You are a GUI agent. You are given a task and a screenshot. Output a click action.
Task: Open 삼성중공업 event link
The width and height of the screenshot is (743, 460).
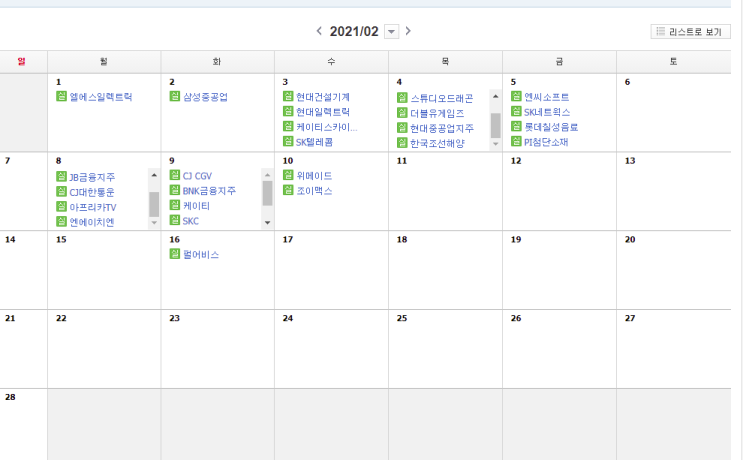click(205, 97)
